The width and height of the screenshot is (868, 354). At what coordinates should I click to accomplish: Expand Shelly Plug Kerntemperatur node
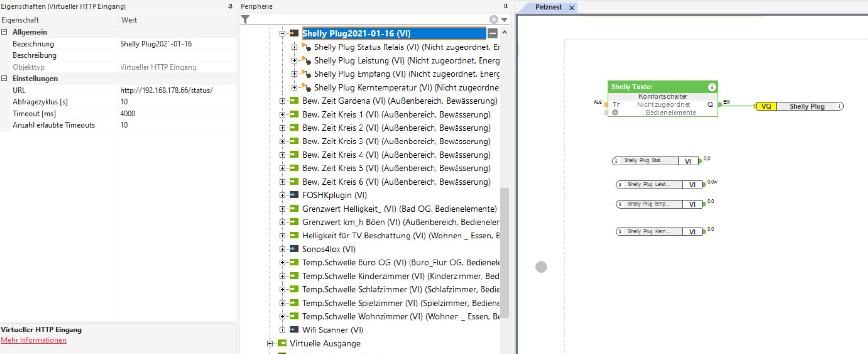pyautogui.click(x=294, y=88)
